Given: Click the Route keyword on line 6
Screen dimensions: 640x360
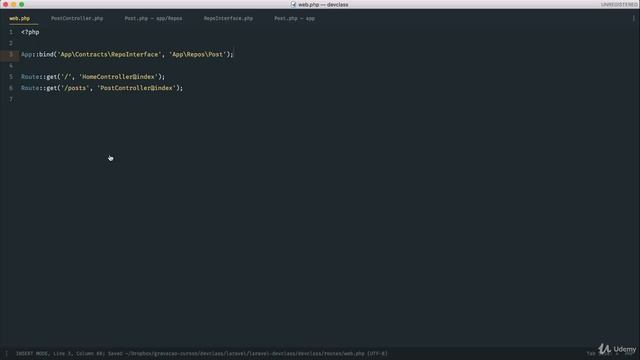Looking at the screenshot, I should (x=30, y=88).
